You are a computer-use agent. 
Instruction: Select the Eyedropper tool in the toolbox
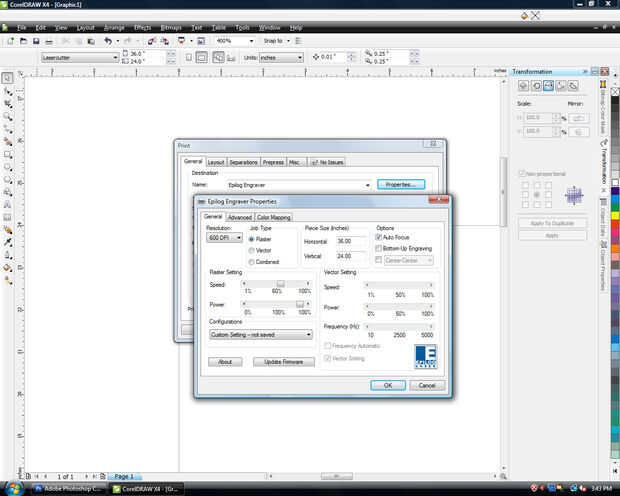coord(8,242)
